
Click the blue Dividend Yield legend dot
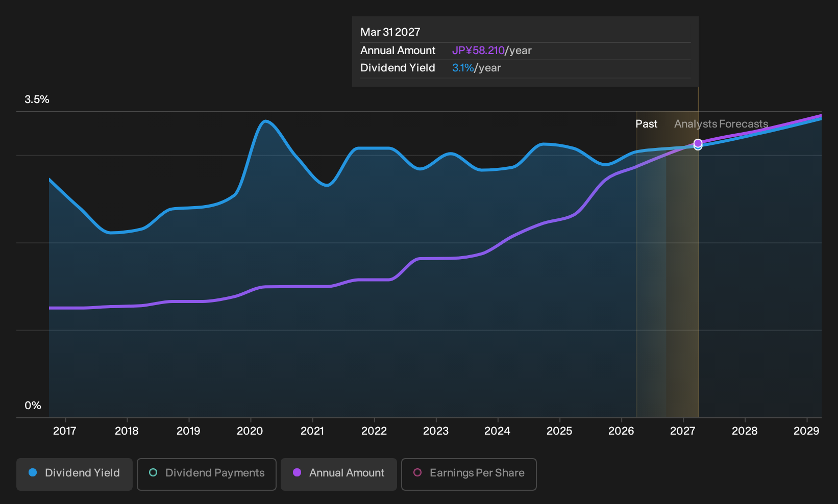click(x=33, y=472)
